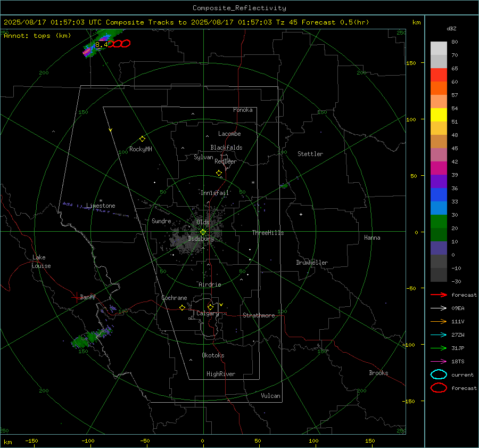The image size is (479, 448).
Task: Click the Calgary city label
Action: tap(208, 313)
